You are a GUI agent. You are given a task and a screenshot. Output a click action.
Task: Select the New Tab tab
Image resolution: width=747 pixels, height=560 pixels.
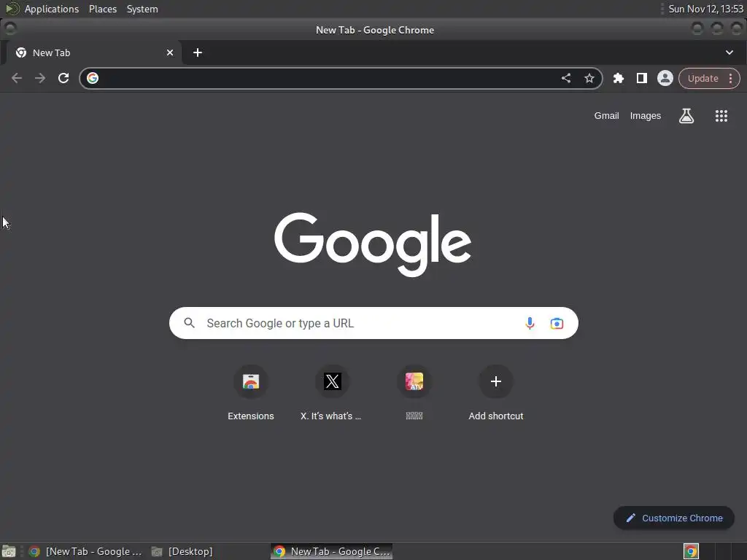[x=93, y=52]
